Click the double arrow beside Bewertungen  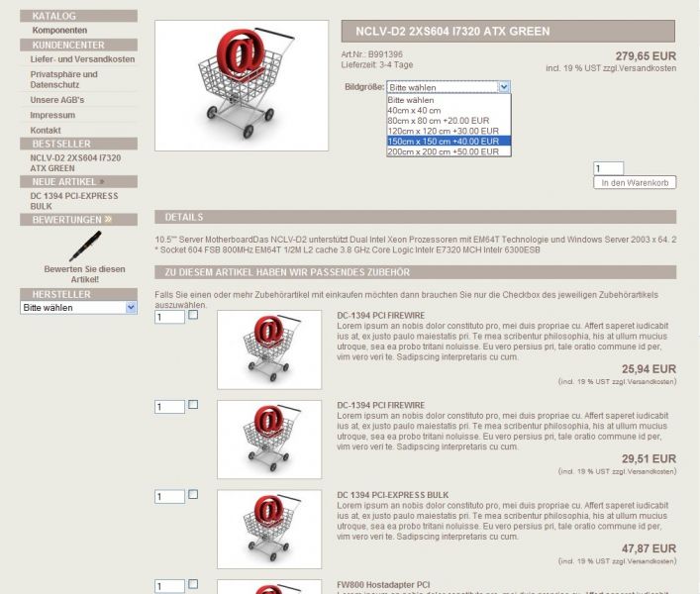pos(108,219)
